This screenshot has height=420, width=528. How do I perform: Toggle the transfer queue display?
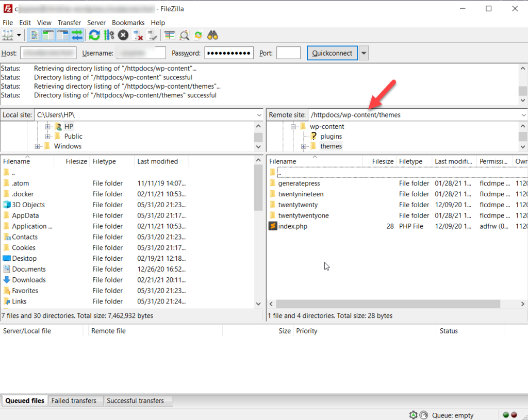tap(77, 36)
